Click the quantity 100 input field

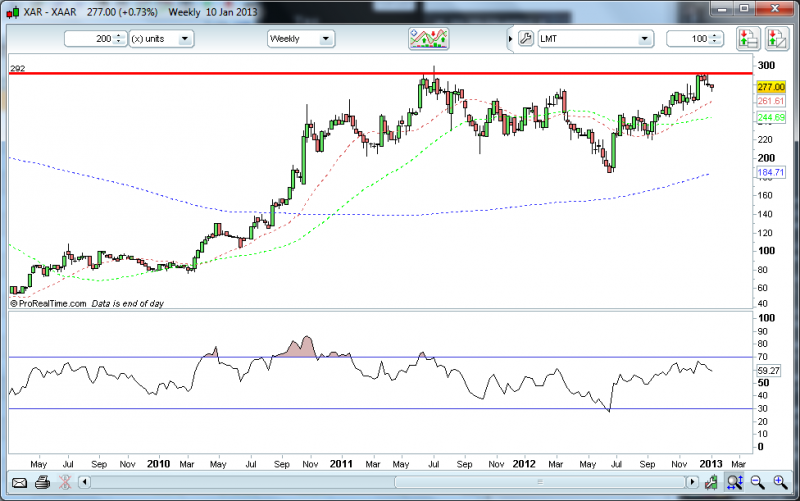pyautogui.click(x=688, y=39)
